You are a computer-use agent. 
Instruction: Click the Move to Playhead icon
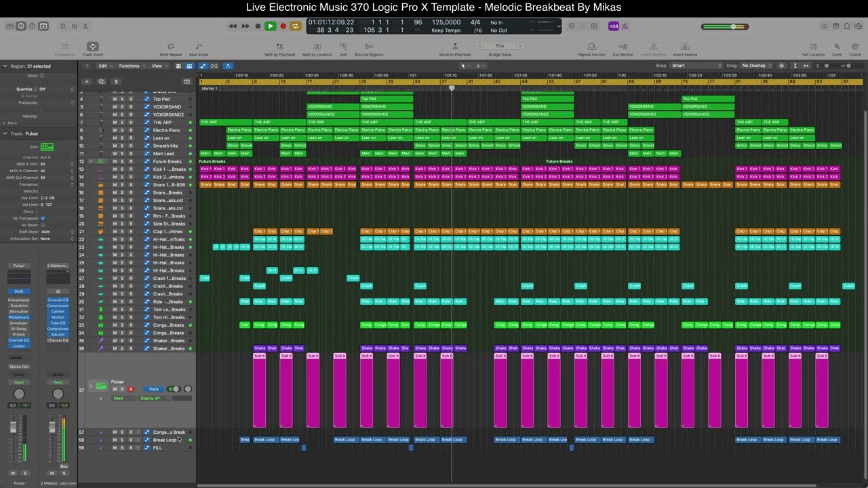(454, 47)
